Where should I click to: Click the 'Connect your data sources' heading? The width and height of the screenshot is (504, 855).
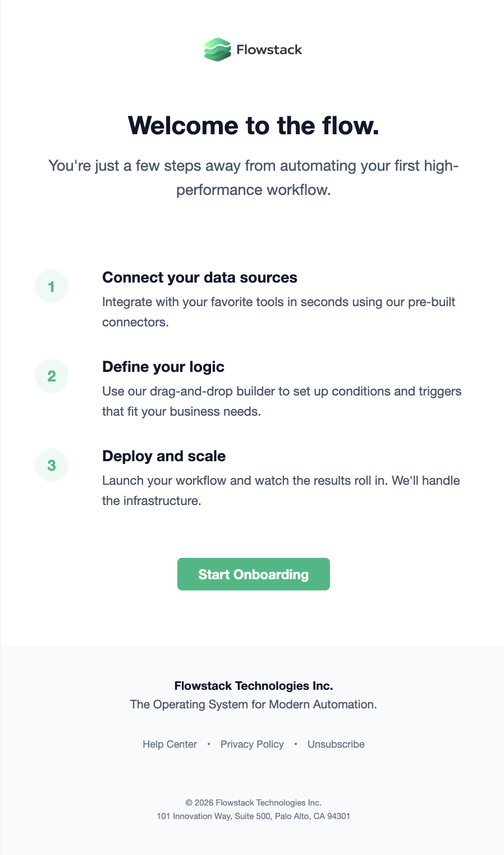(x=200, y=278)
